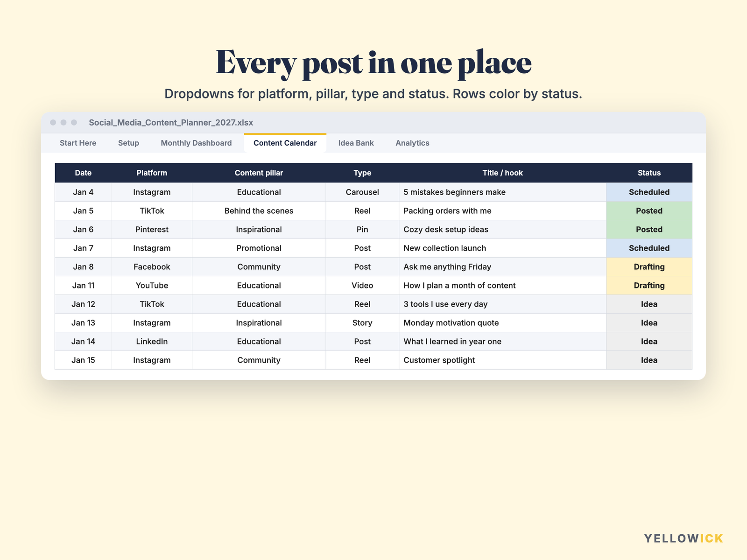Click the 'Customer spotlight' title cell
The image size is (747, 560).
tap(502, 360)
